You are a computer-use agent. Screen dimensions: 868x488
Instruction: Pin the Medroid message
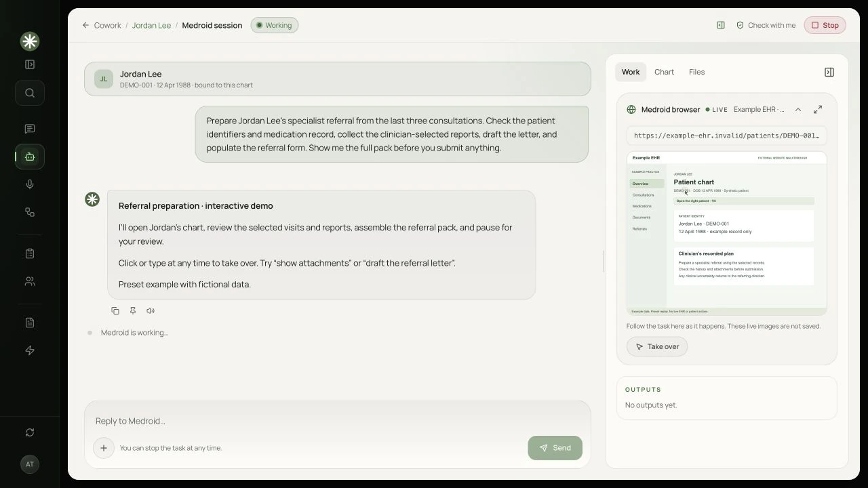pos(133,310)
